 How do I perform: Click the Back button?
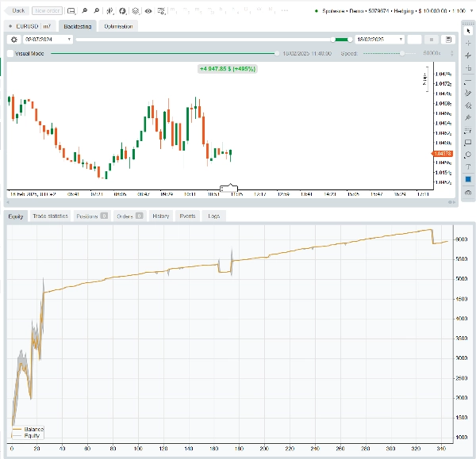point(18,11)
